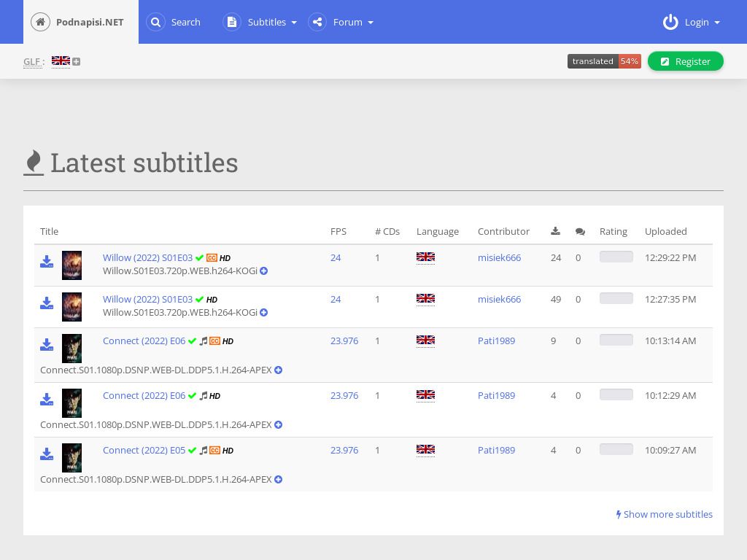The image size is (747, 560).
Task: Click Show more subtitles link
Action: [x=664, y=514]
